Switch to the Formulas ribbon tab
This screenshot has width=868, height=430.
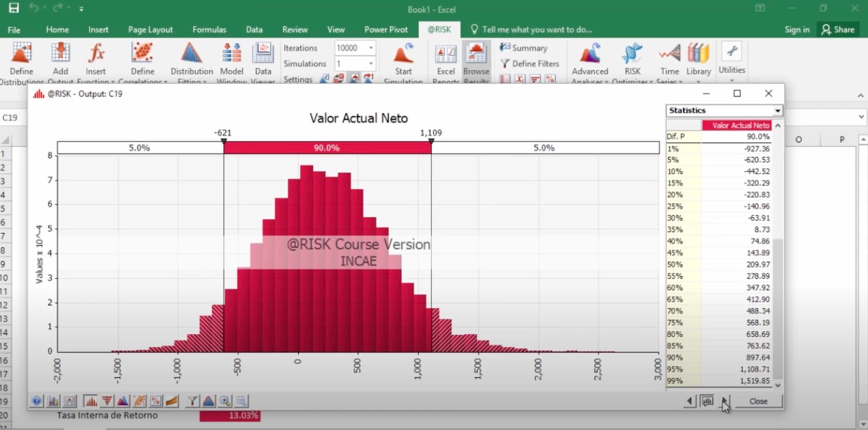click(x=209, y=30)
